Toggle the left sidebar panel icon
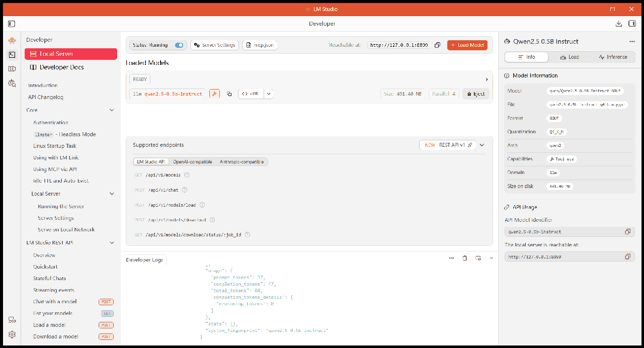 pos(12,24)
